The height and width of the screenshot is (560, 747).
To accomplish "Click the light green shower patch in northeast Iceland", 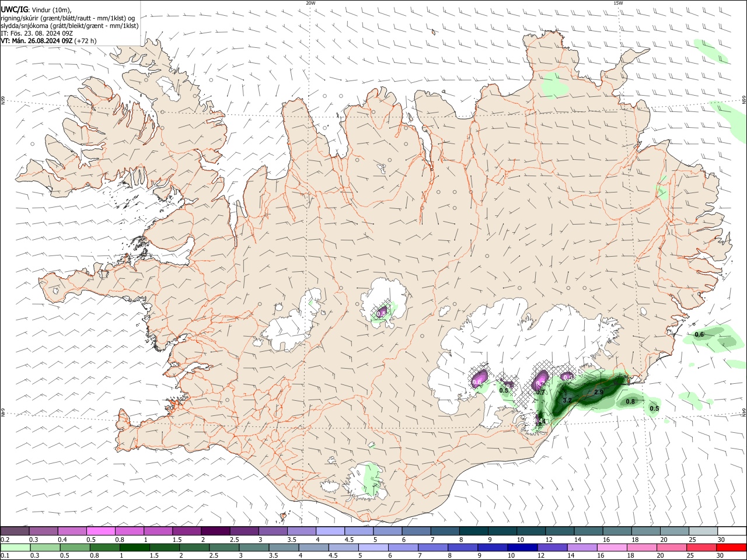I will click(x=554, y=85).
